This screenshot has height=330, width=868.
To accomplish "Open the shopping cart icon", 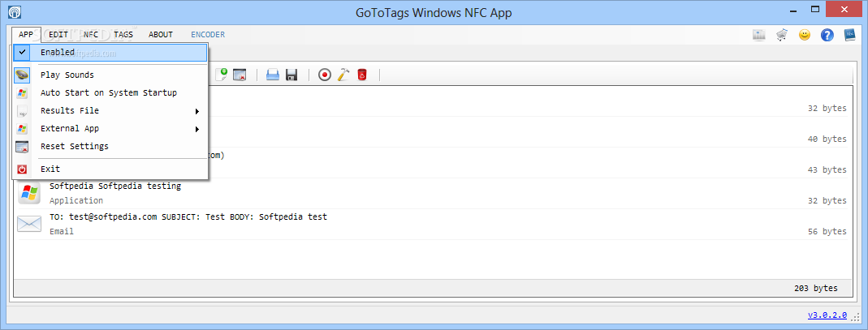I will [782, 35].
